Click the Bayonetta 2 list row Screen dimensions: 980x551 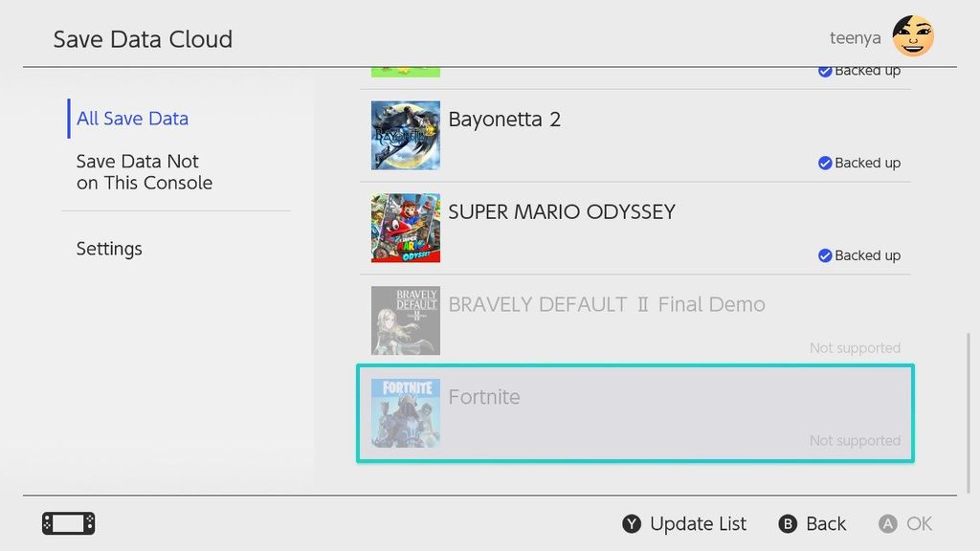(635, 135)
